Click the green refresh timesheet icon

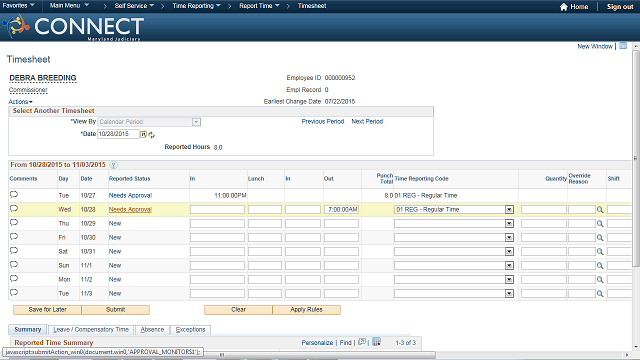(x=151, y=135)
